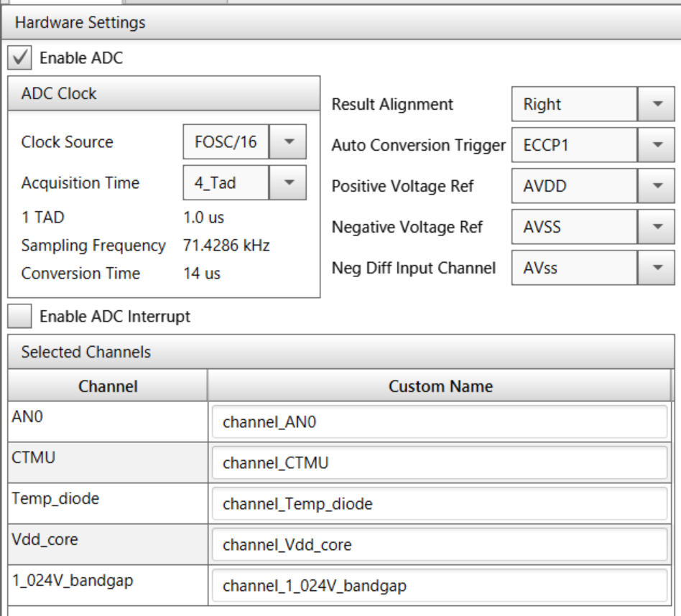This screenshot has width=681, height=616.
Task: Click the channel_Vdd_core custom name field
Action: pos(440,545)
